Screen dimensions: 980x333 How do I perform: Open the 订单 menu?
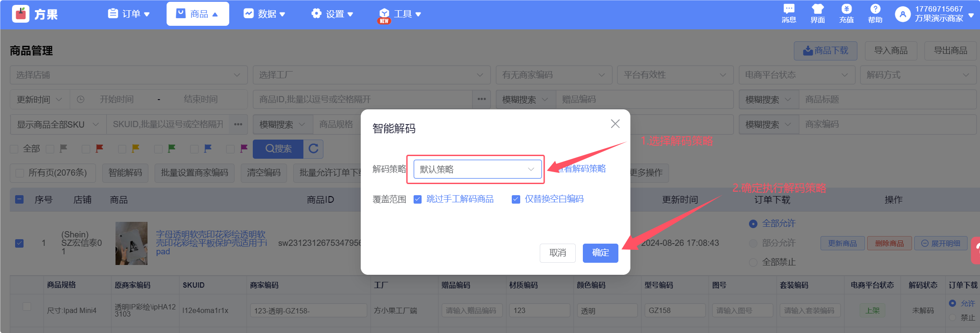point(129,14)
